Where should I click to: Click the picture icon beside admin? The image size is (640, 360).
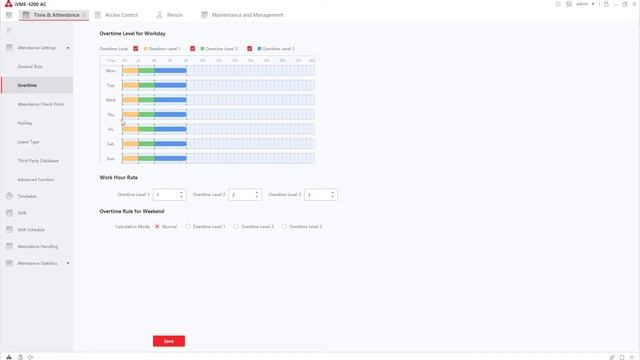coord(569,4)
